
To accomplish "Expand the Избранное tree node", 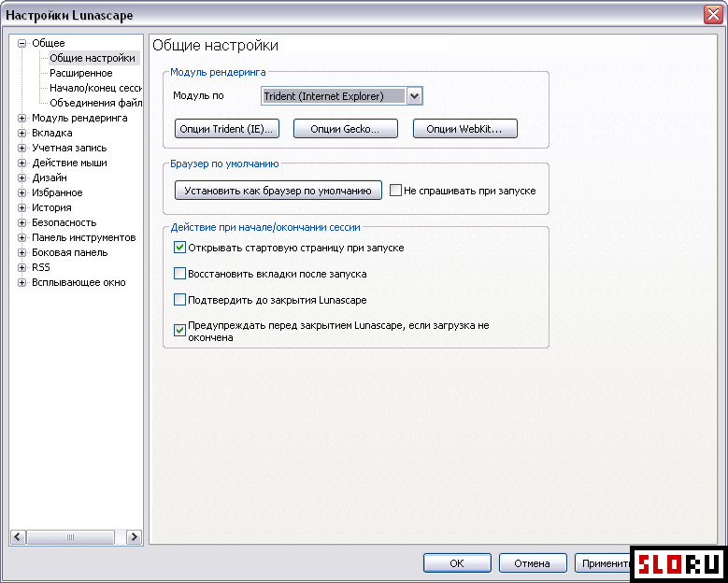I will (x=21, y=192).
